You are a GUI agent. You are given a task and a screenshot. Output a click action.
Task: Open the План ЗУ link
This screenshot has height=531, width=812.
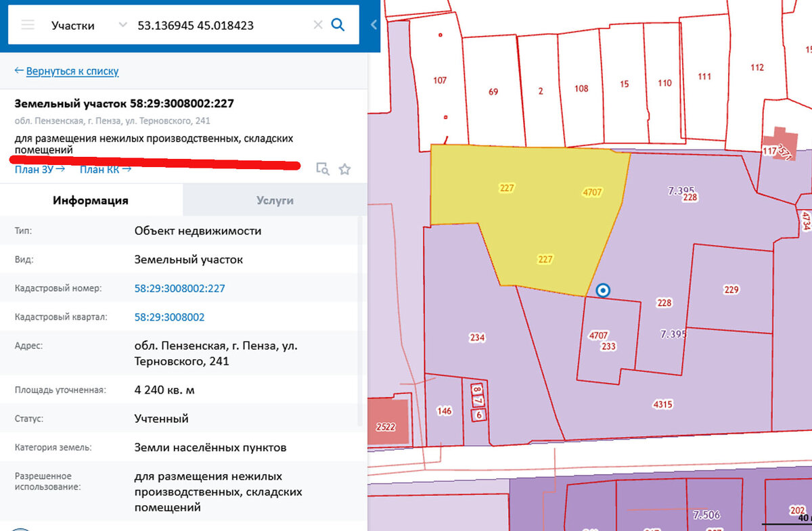(x=36, y=170)
